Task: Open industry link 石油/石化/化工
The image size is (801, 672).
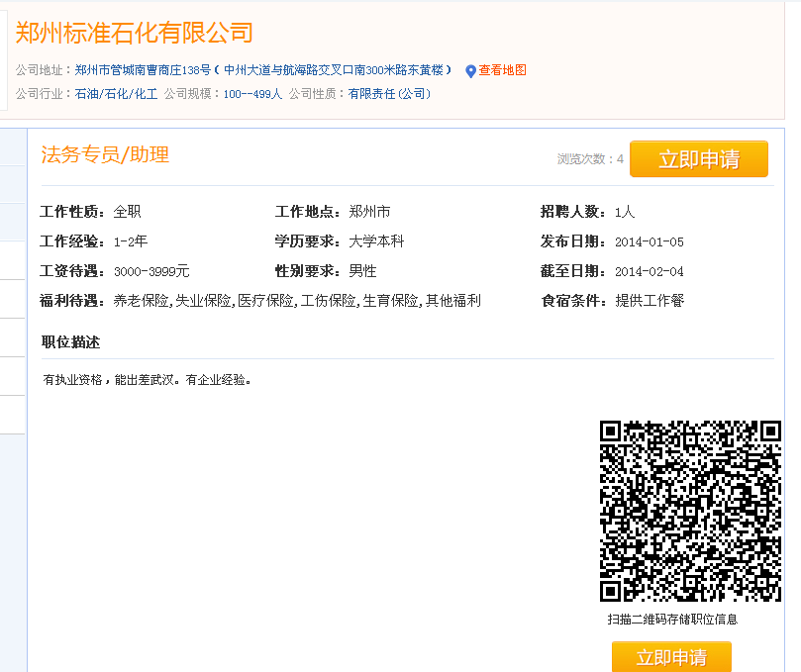Action: click(x=116, y=94)
